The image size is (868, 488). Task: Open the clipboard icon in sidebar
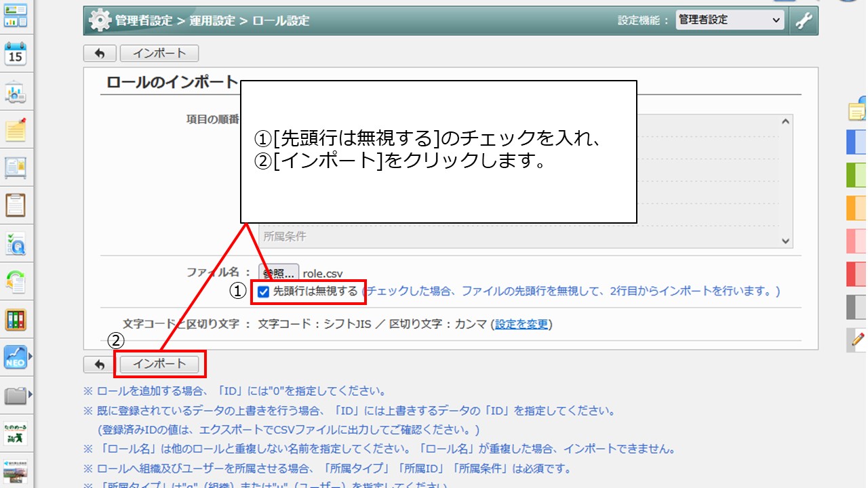[x=16, y=205]
